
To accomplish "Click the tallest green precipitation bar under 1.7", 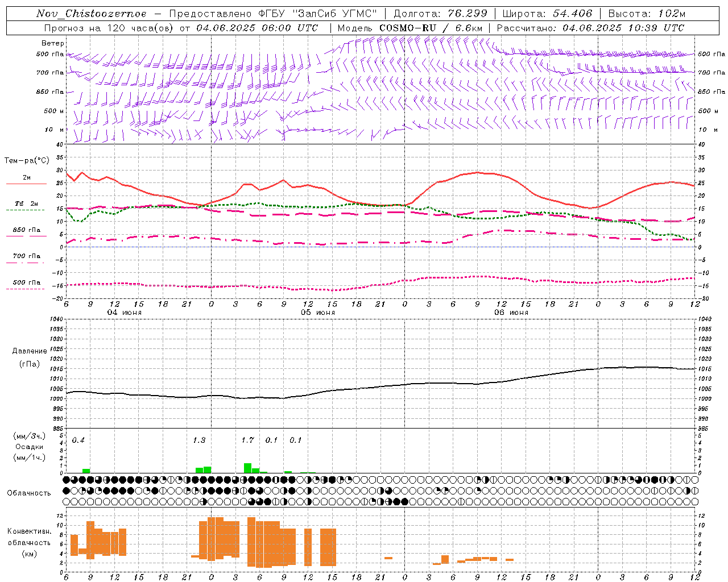I will click(x=247, y=468).
